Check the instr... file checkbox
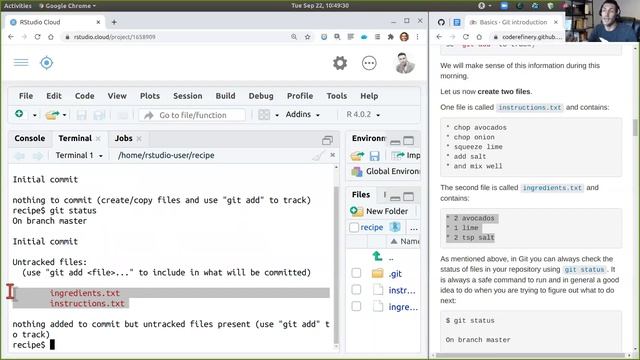The width and height of the screenshot is (640, 360). tap(356, 289)
